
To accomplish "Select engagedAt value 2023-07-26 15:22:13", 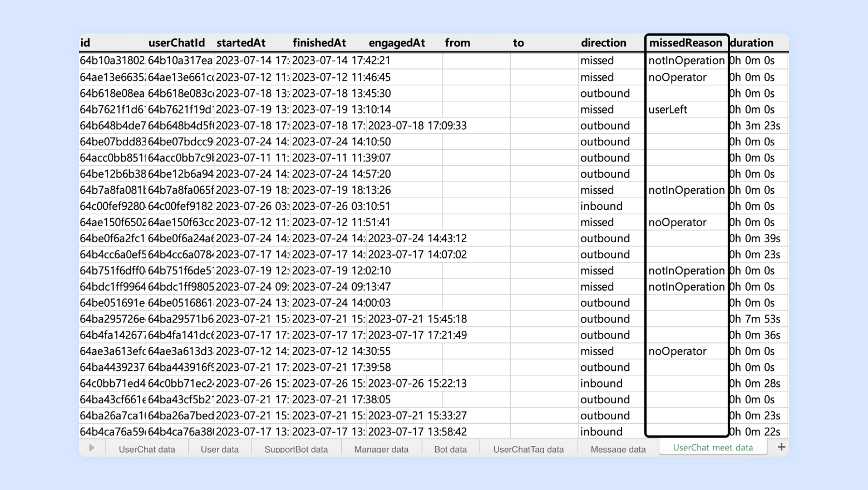I will [417, 384].
